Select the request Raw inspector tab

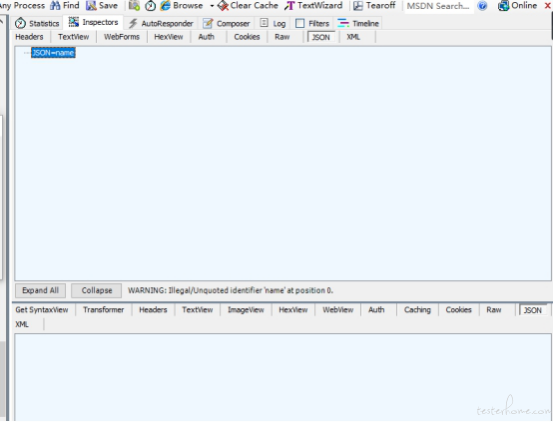(x=282, y=37)
